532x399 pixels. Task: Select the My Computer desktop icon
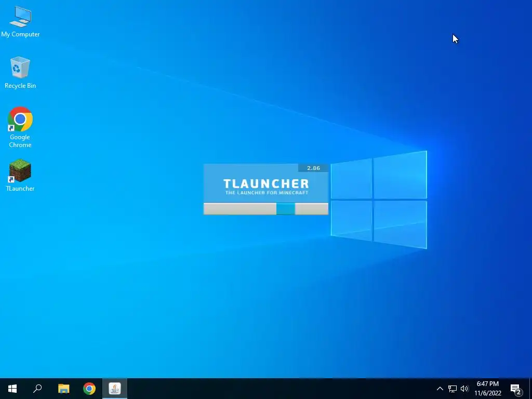(20, 22)
